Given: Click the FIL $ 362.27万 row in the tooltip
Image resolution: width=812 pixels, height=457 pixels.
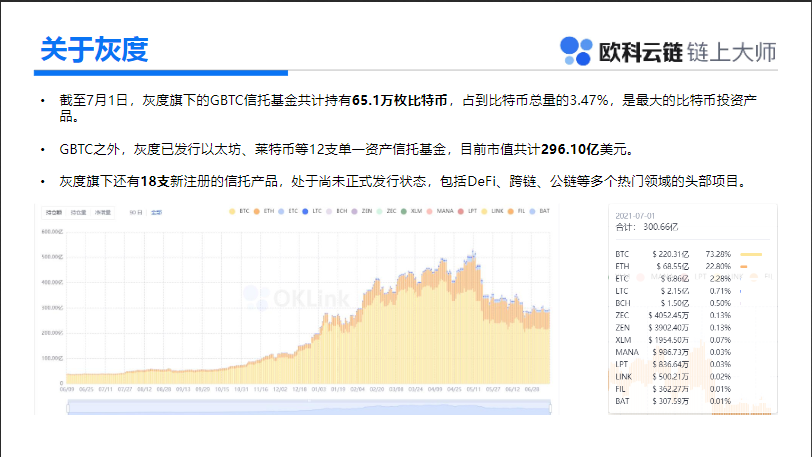Looking at the screenshot, I should click(673, 389).
